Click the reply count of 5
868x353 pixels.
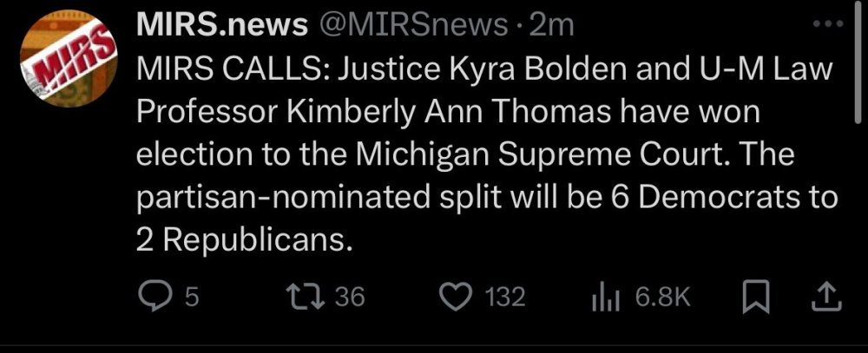click(x=192, y=298)
